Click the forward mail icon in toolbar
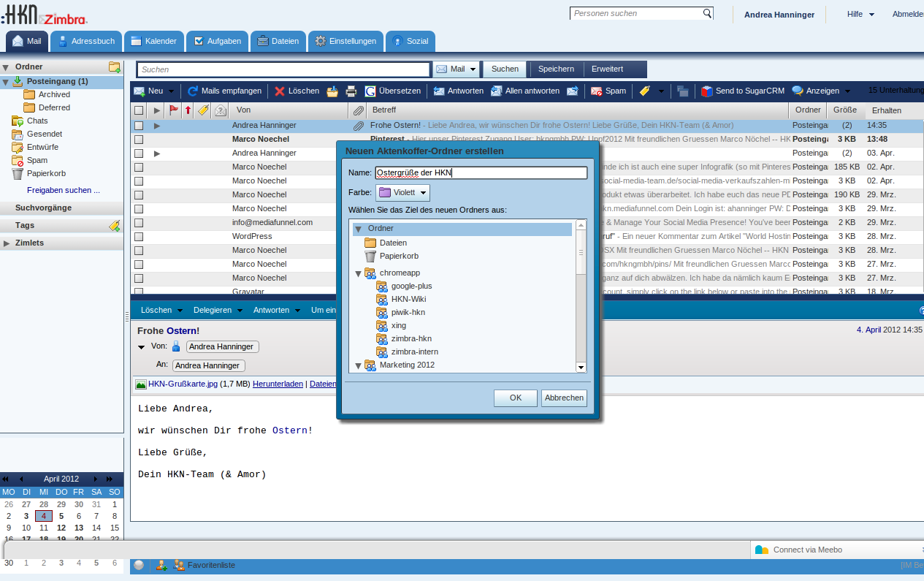 point(573,91)
